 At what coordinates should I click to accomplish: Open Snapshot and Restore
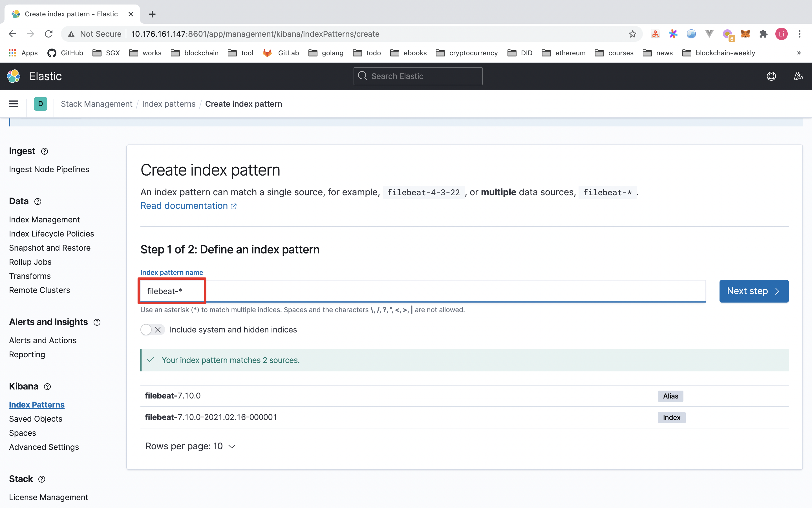[x=50, y=248]
